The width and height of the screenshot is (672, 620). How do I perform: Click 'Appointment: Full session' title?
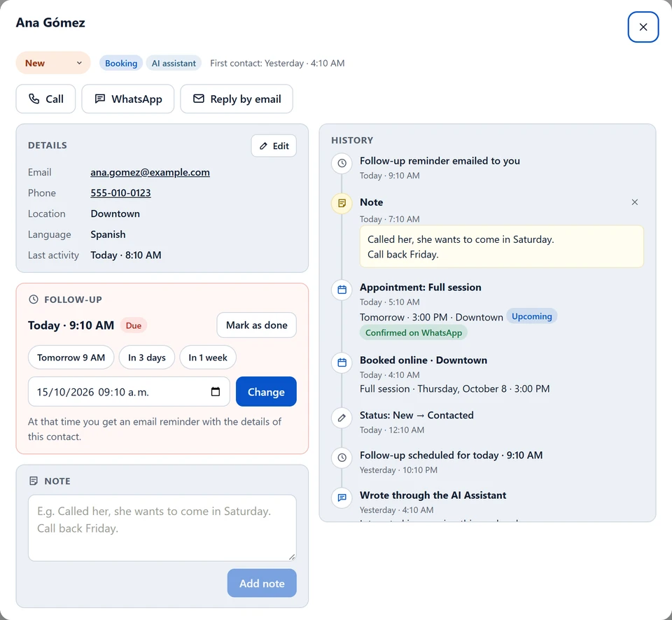coord(421,287)
